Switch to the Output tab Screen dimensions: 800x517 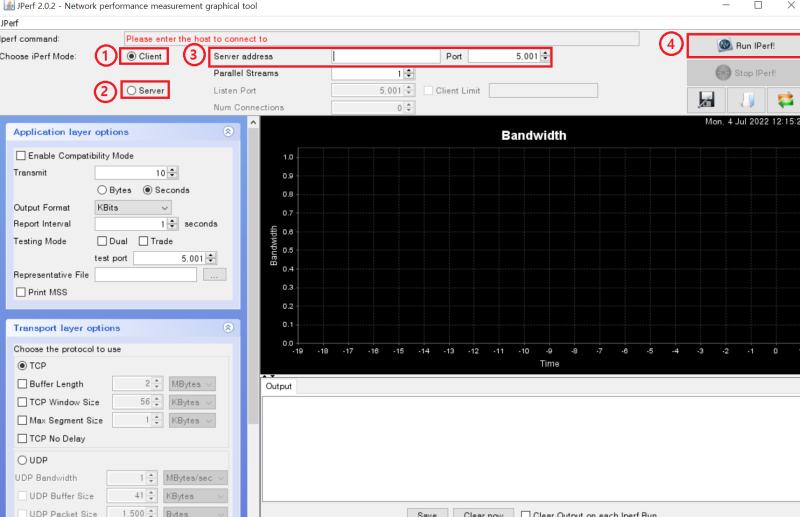click(279, 386)
